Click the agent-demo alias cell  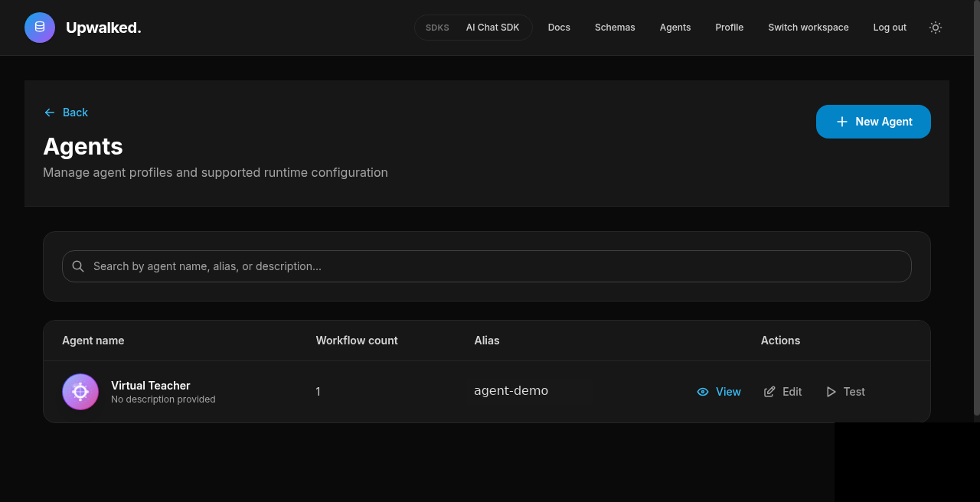[x=511, y=391]
